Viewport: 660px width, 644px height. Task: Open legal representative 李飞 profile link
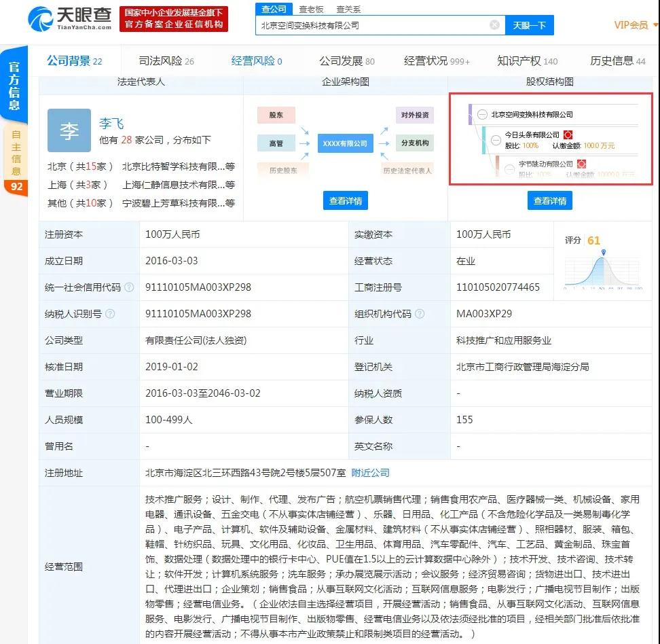[111, 124]
